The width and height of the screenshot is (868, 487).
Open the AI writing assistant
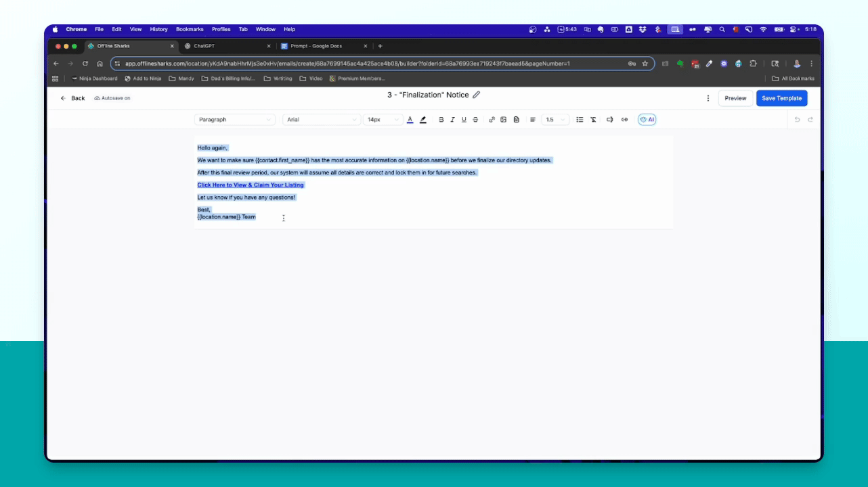pos(647,120)
